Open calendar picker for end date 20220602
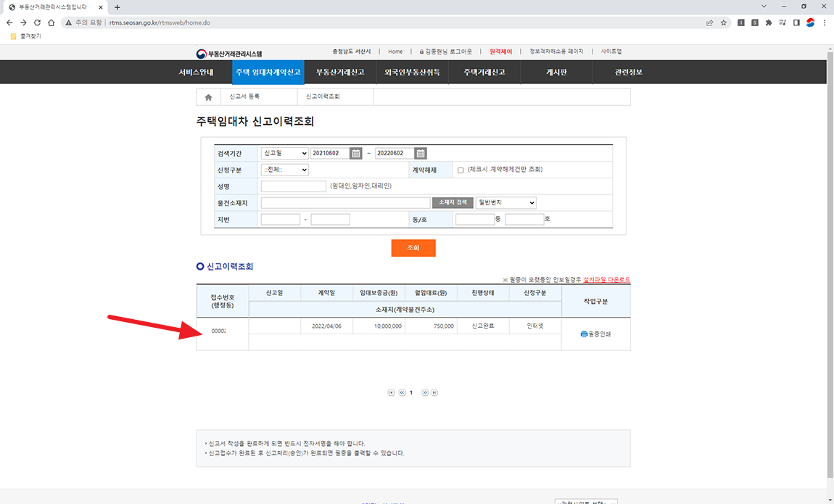834x504 pixels. pyautogui.click(x=420, y=153)
